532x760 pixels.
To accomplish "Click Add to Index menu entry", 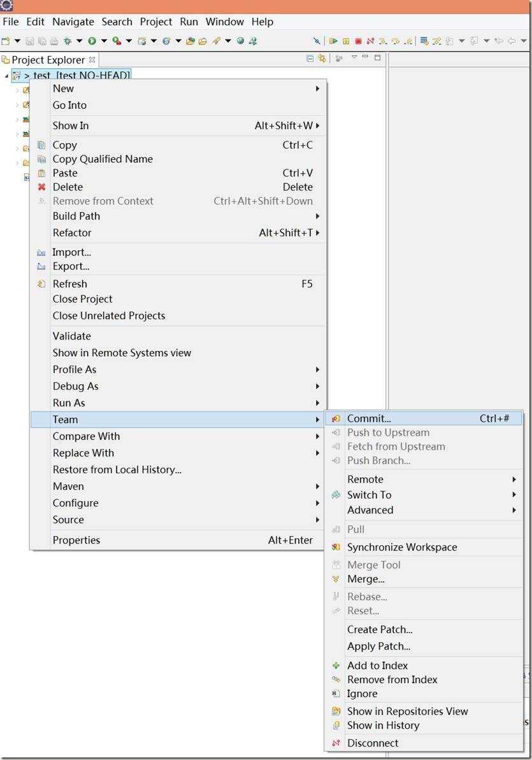I will [x=377, y=666].
